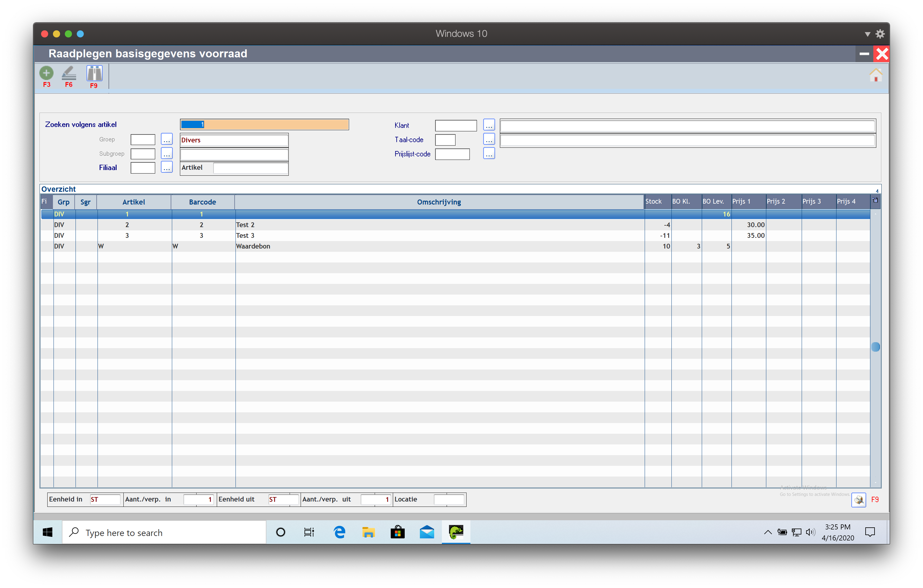Sort by the Omschrijving column header
This screenshot has height=588, width=923.
pyautogui.click(x=439, y=202)
